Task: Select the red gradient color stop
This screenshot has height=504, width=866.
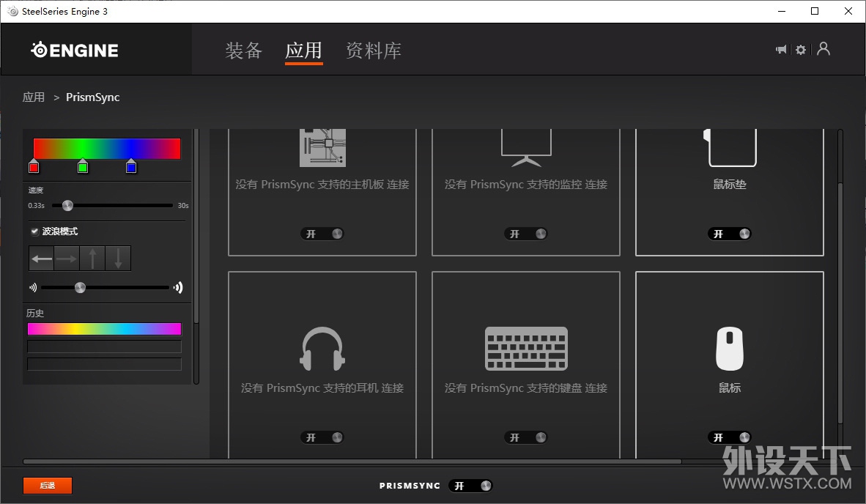Action: [34, 167]
